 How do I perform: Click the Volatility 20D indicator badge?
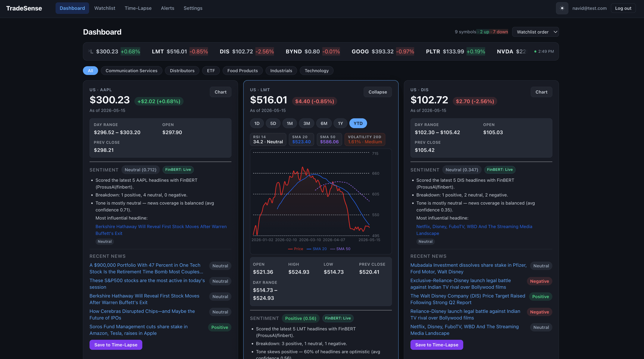(365, 139)
